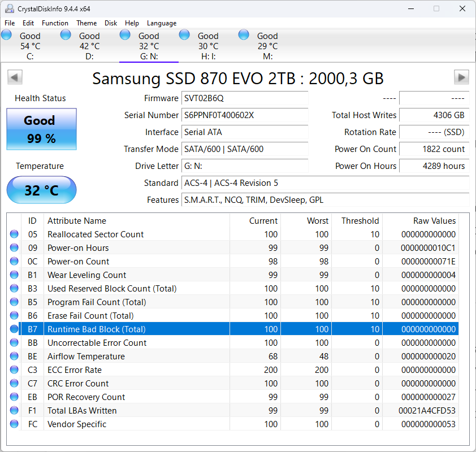Select the Wear Leveling Count attribute name
The image size is (476, 452).
pos(87,275)
